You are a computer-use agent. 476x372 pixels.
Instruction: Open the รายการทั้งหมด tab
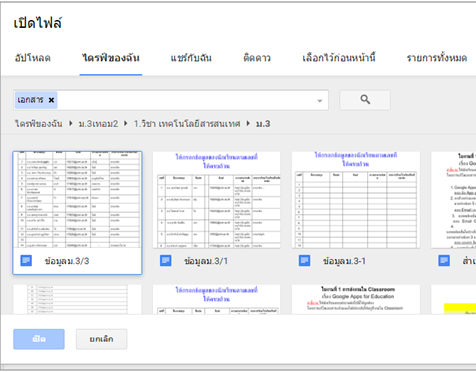tap(437, 58)
